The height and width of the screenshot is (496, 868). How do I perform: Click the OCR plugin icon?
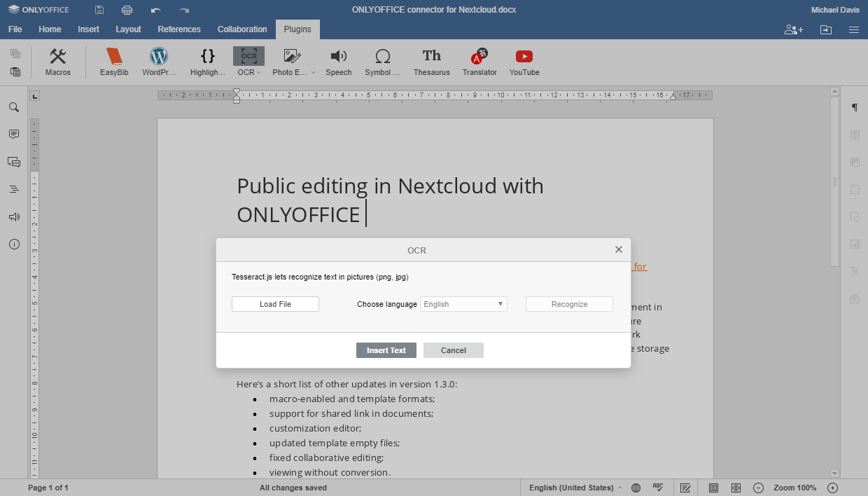point(248,57)
